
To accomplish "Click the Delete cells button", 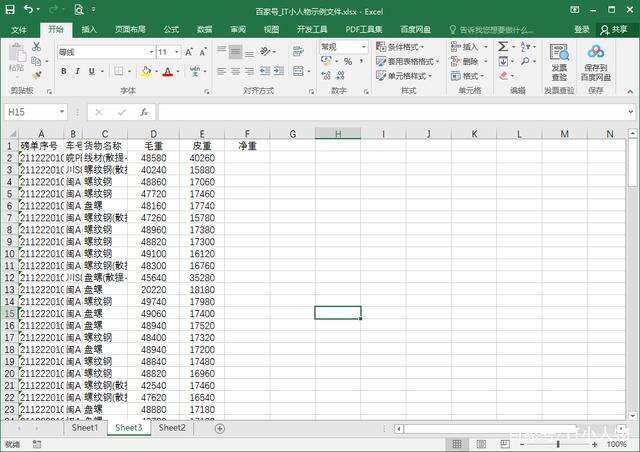I will [464, 62].
